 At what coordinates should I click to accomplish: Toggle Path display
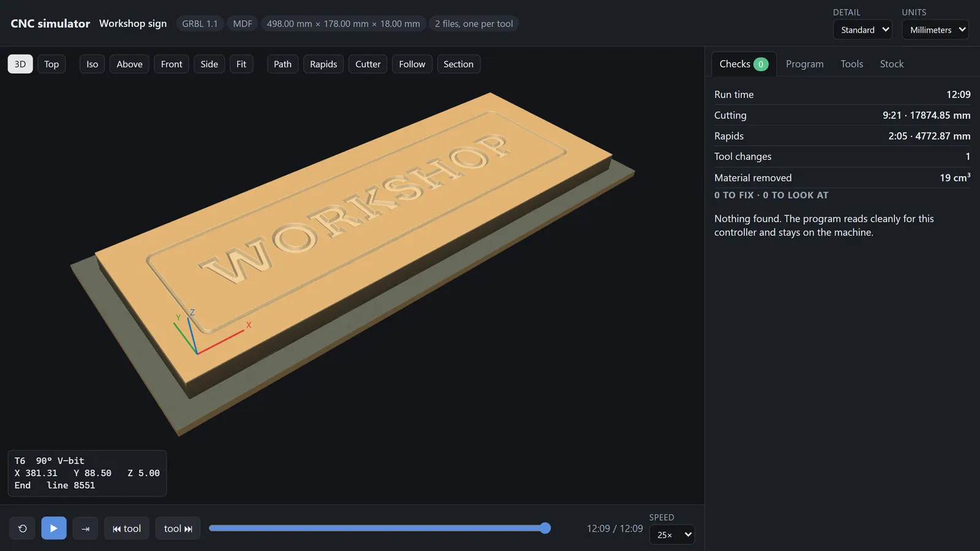tap(283, 64)
